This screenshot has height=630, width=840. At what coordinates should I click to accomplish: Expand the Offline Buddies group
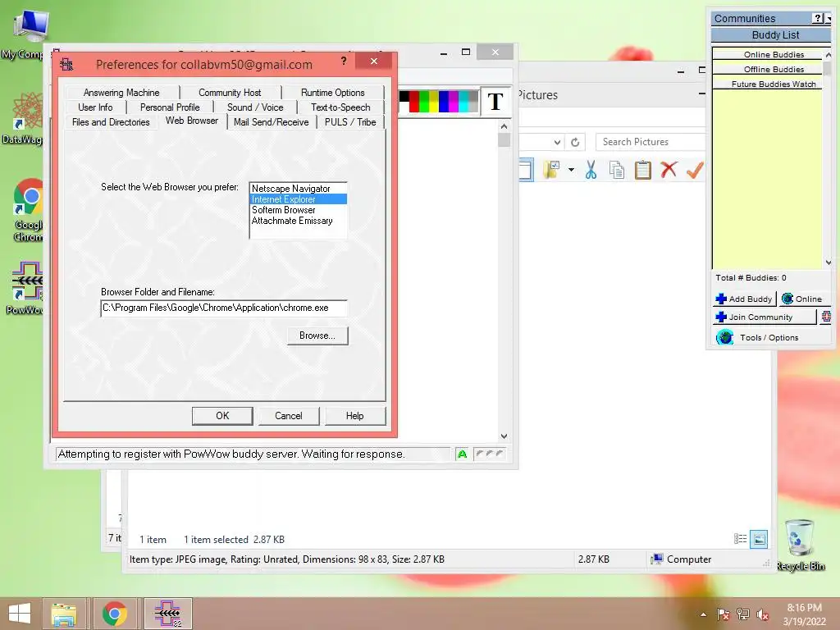[x=767, y=69]
